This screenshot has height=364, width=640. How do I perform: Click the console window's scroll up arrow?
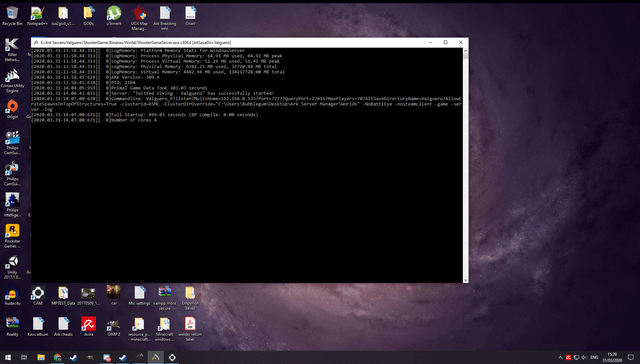(x=465, y=51)
